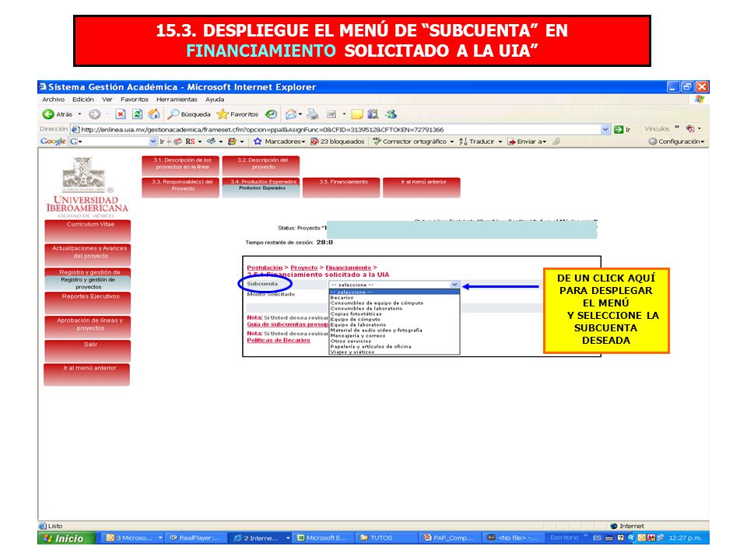
Task: Click the Curriculum Vitae sidebar button
Action: [88, 230]
